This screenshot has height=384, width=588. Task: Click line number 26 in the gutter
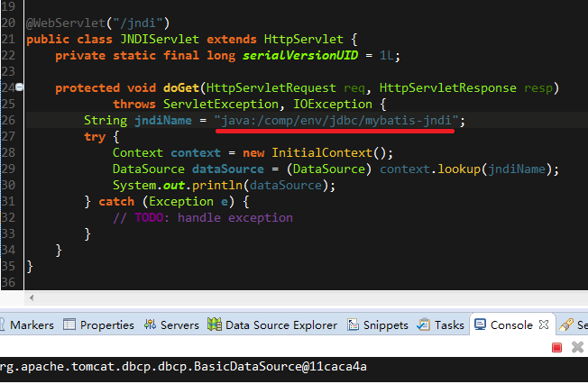click(x=8, y=121)
